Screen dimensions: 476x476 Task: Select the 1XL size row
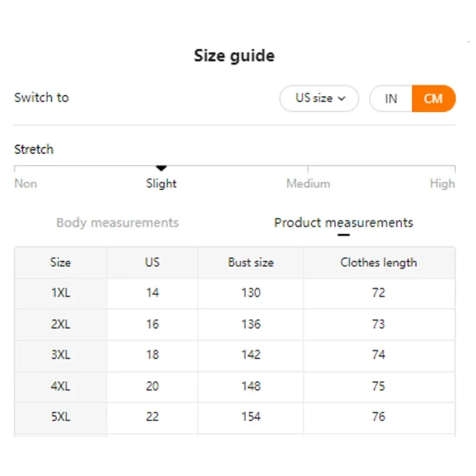click(x=61, y=293)
